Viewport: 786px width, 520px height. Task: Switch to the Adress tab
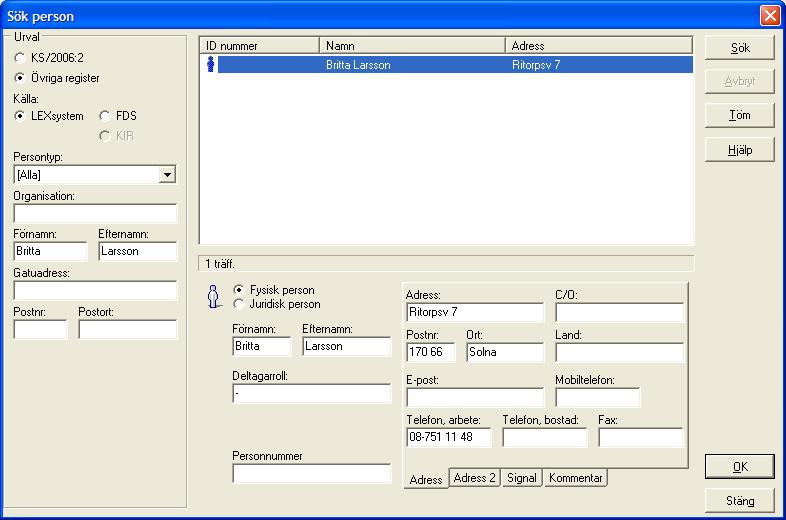click(426, 479)
